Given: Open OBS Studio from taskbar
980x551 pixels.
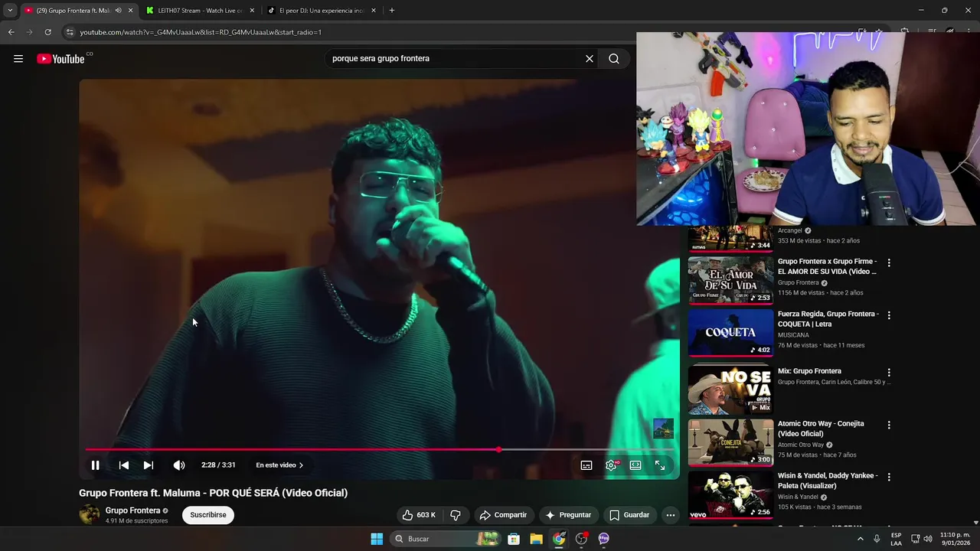Looking at the screenshot, I should pyautogui.click(x=581, y=539).
